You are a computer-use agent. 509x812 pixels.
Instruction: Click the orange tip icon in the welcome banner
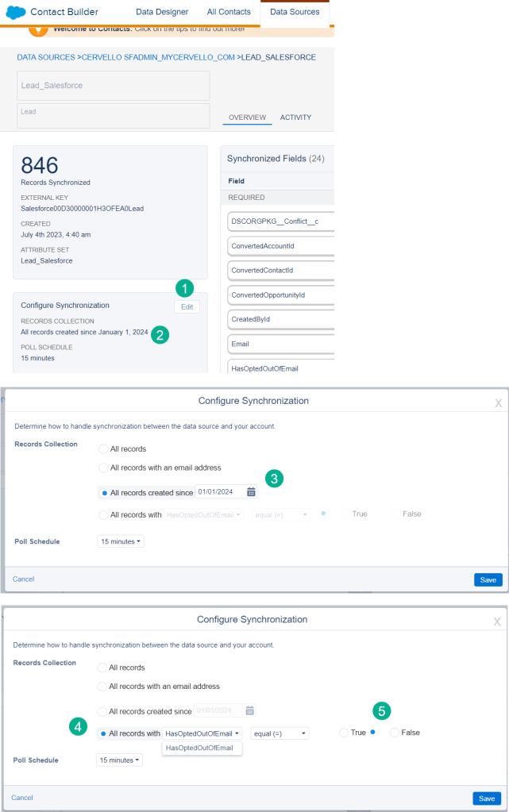click(37, 30)
